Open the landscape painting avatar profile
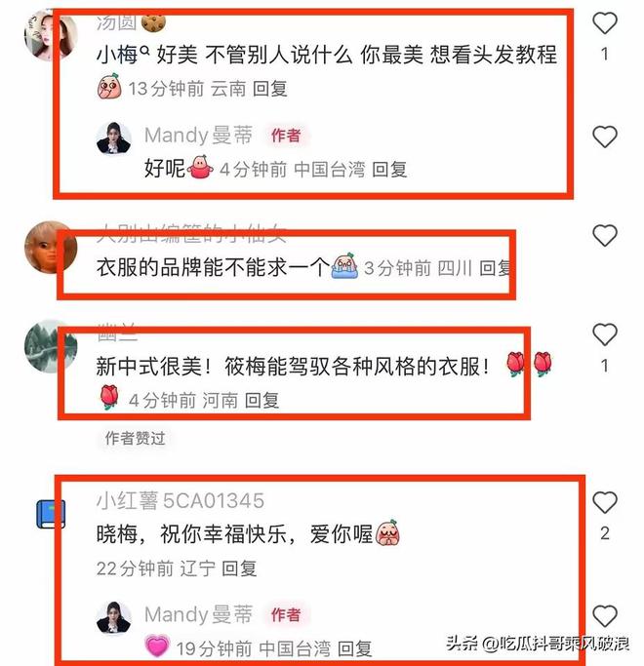 point(51,346)
